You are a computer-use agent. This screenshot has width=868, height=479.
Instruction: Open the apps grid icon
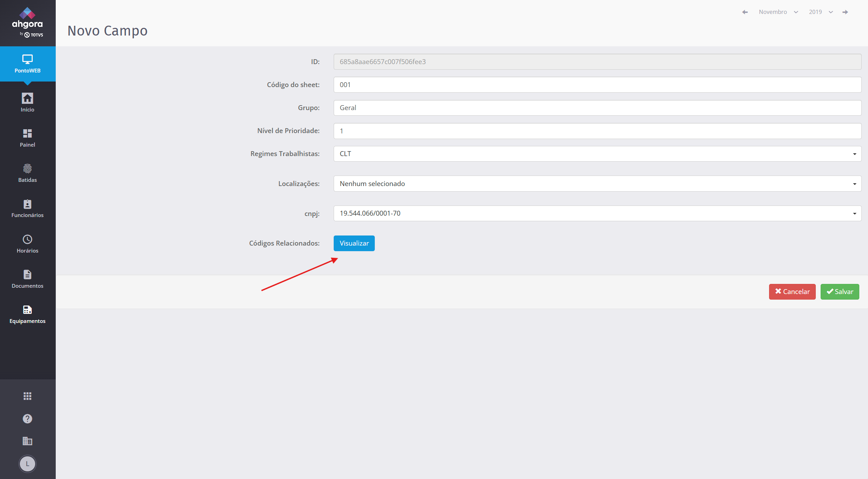(28, 396)
